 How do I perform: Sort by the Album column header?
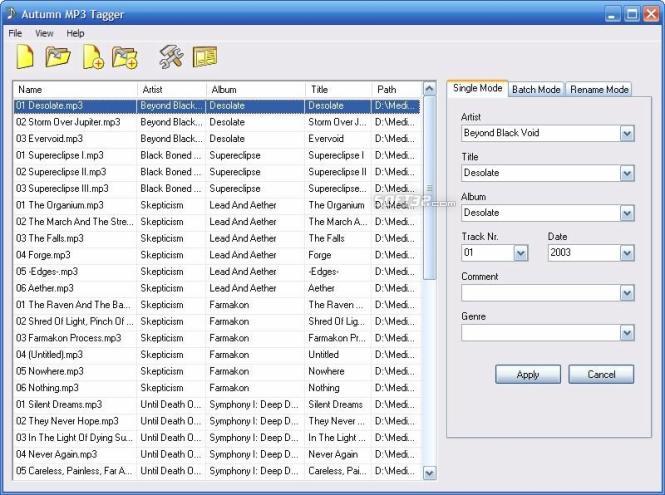pyautogui.click(x=256, y=89)
